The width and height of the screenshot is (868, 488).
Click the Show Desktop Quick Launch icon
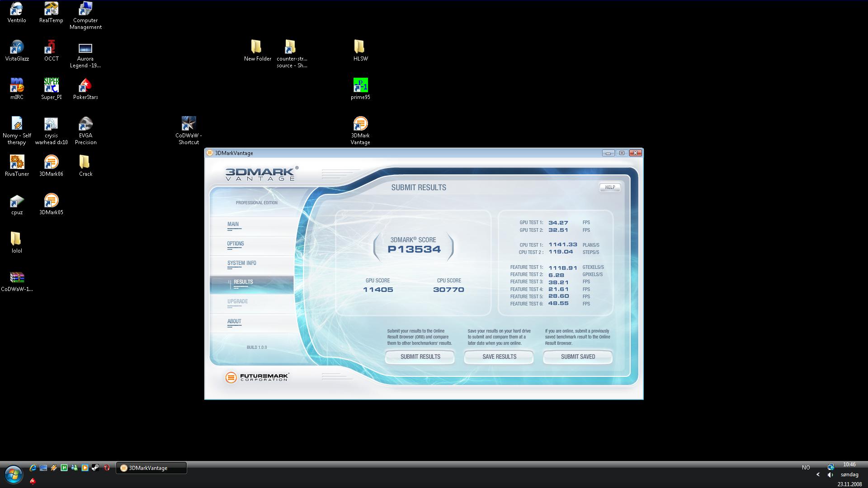point(43,468)
